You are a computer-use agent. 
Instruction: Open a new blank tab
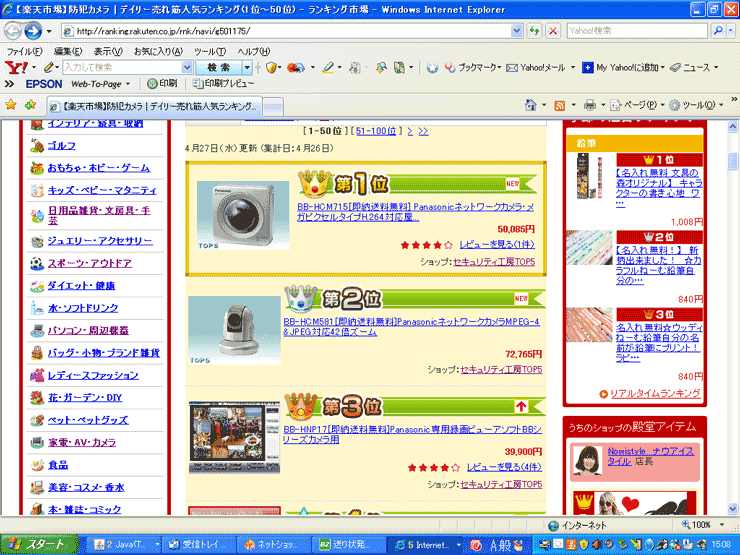(273, 107)
